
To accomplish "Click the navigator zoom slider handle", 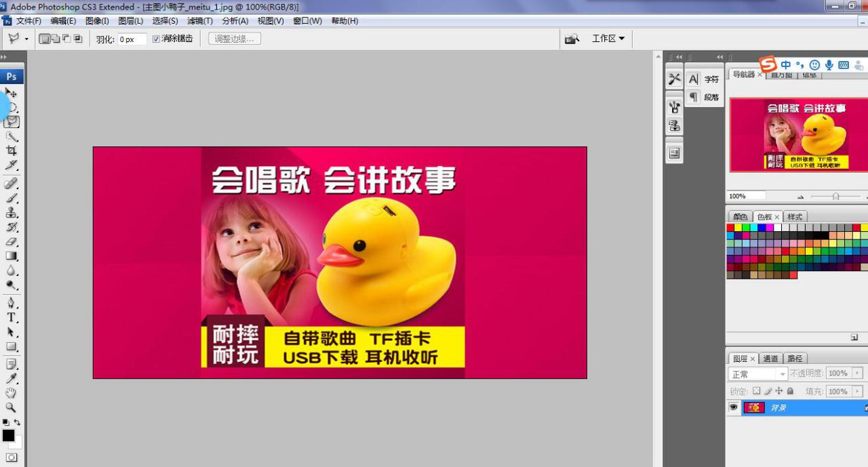I will [x=835, y=197].
